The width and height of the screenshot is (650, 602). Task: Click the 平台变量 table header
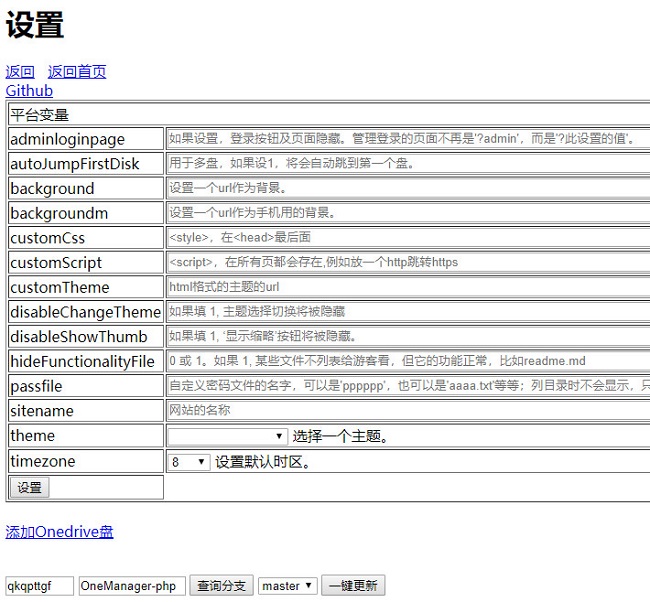pyautogui.click(x=329, y=115)
